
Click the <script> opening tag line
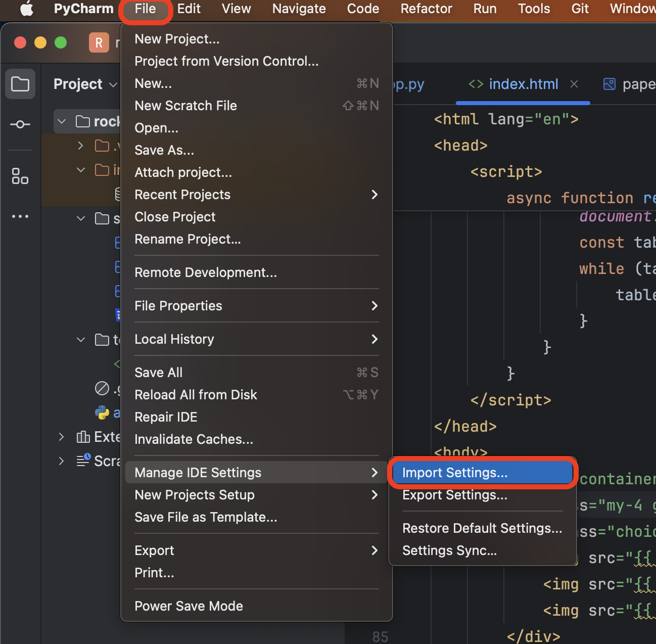coord(506,172)
